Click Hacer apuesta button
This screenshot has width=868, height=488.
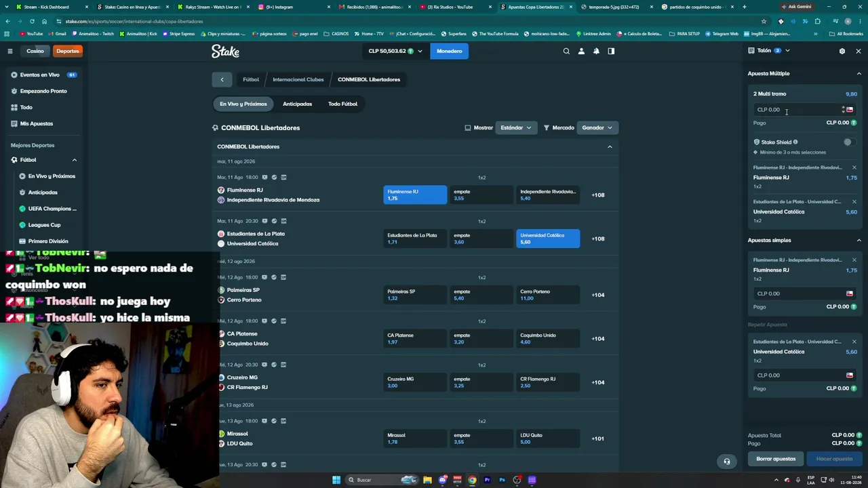tap(834, 459)
